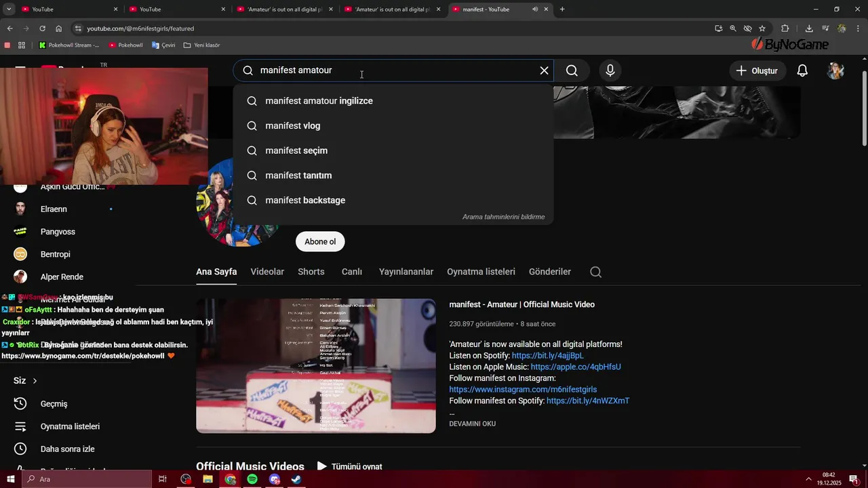Select suggestion 'manifest vlog'
Viewport: 868px width, 488px height.
coord(393,126)
